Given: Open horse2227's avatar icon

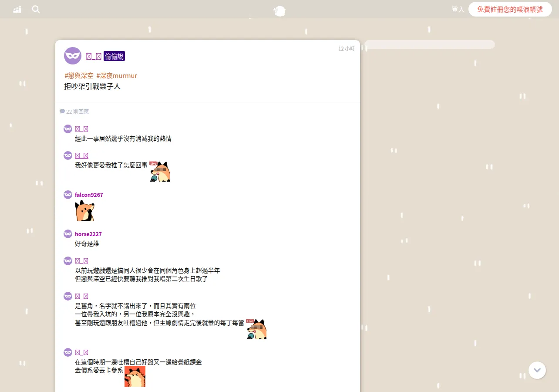Looking at the screenshot, I should click(x=68, y=234).
